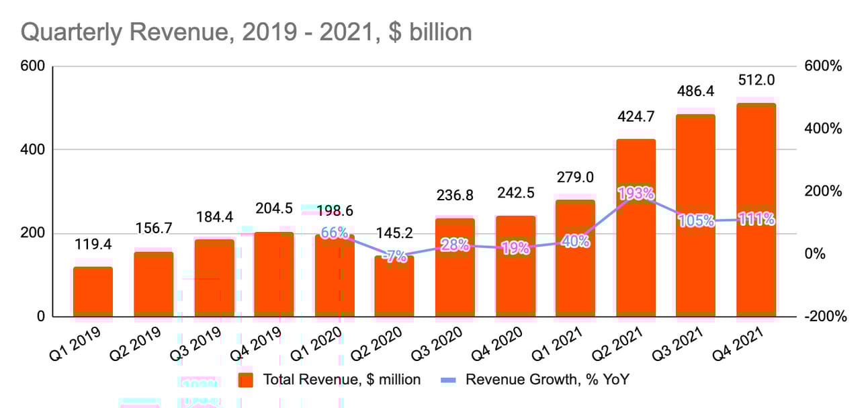Screen dimensions: 868x408
Task: Click the -7% growth point label
Action: tap(394, 256)
